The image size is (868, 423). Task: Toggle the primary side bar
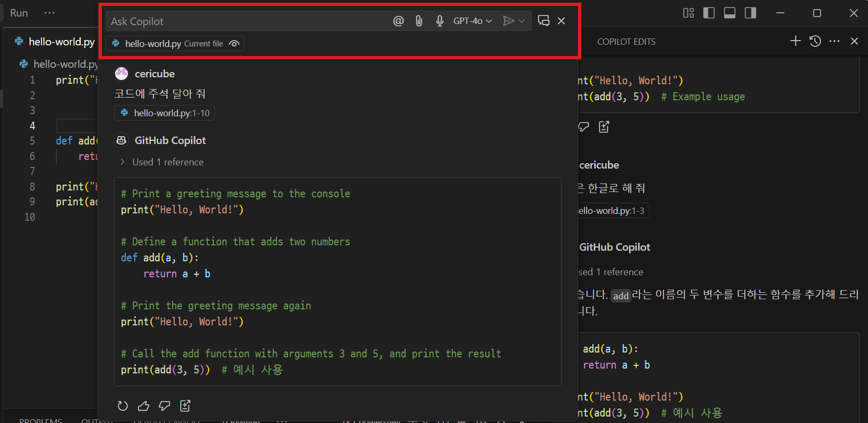(709, 13)
